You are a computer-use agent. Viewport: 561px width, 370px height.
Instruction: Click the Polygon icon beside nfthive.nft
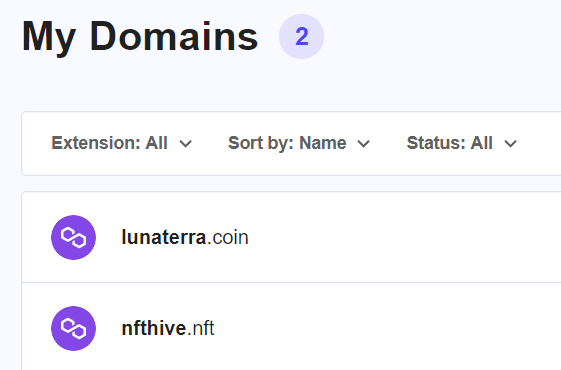point(73,328)
